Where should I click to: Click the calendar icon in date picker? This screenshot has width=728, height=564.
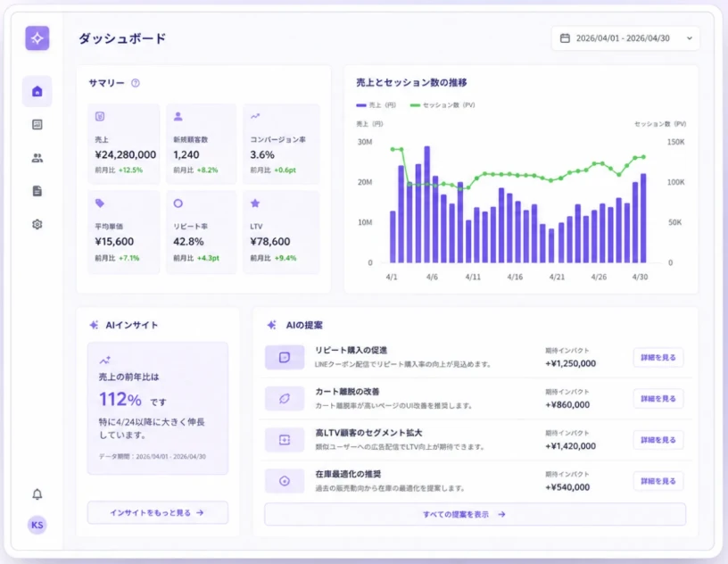point(565,38)
